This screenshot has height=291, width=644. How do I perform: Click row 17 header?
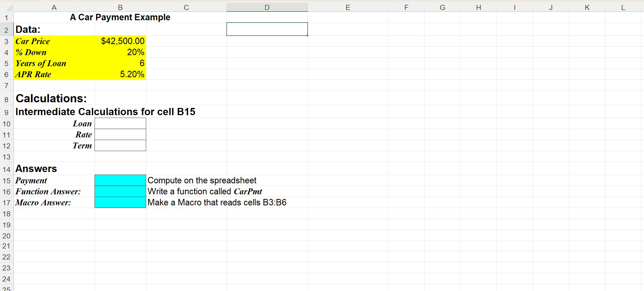tap(6, 203)
